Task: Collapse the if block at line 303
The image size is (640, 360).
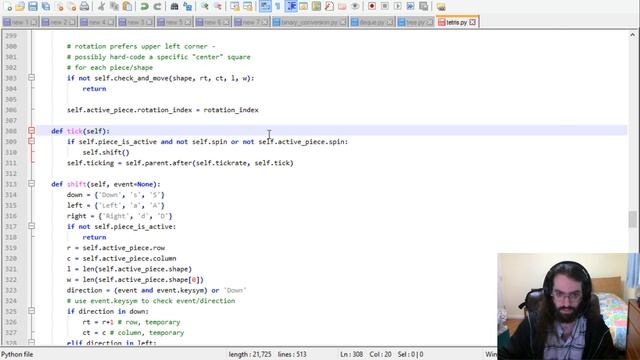Action: (31, 78)
